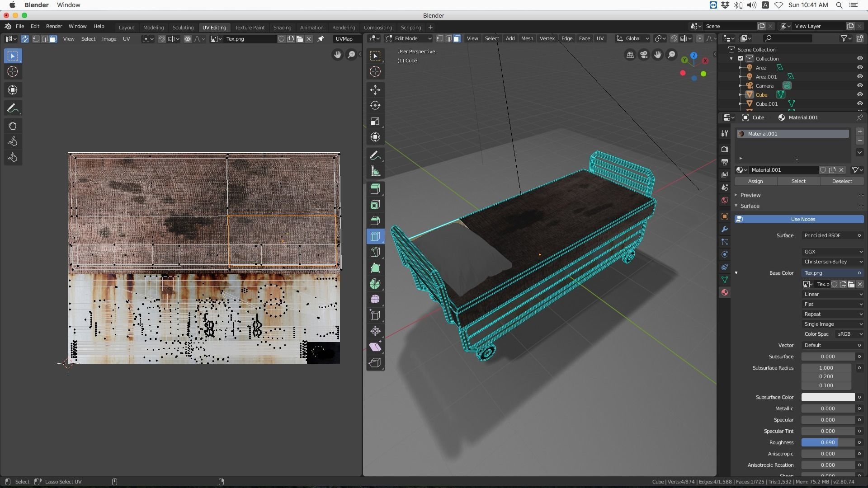Open the Linear interpolation dropdown

point(832,294)
